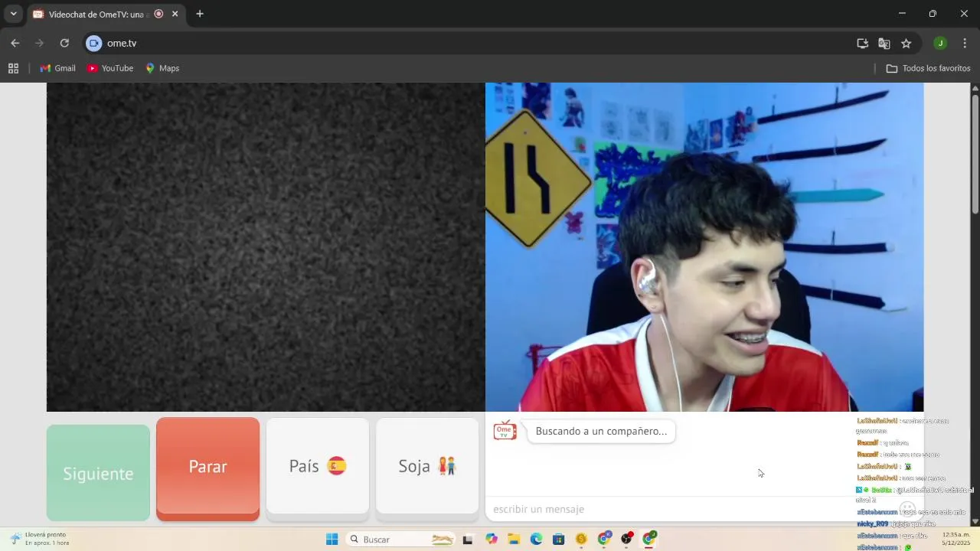
Task: Open the YouTube bookmark
Action: point(110,68)
